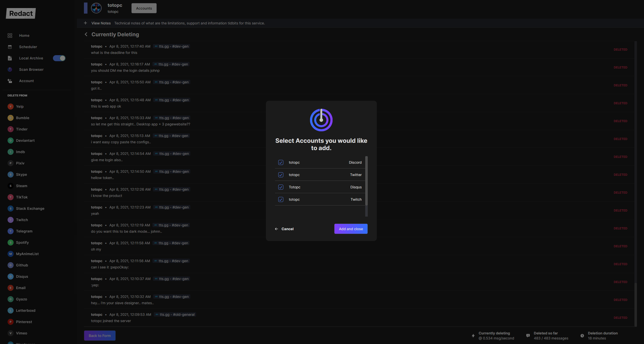The width and height of the screenshot is (644, 344).
Task: Select the Steam service icon
Action: point(10,186)
